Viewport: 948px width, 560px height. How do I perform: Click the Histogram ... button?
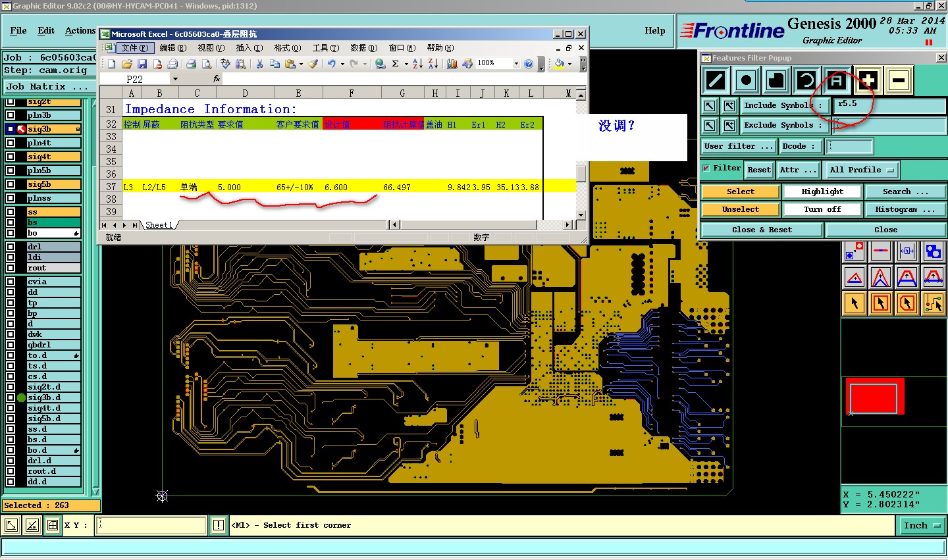tap(905, 209)
